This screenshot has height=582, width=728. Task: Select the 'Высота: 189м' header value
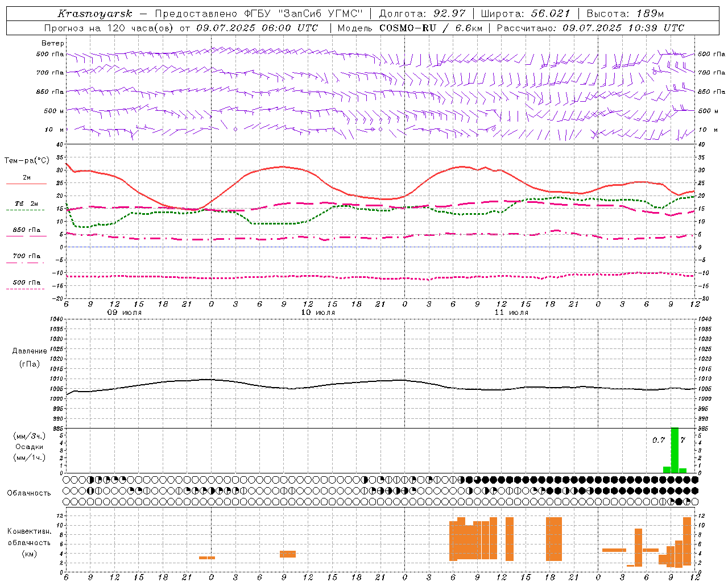(625, 14)
